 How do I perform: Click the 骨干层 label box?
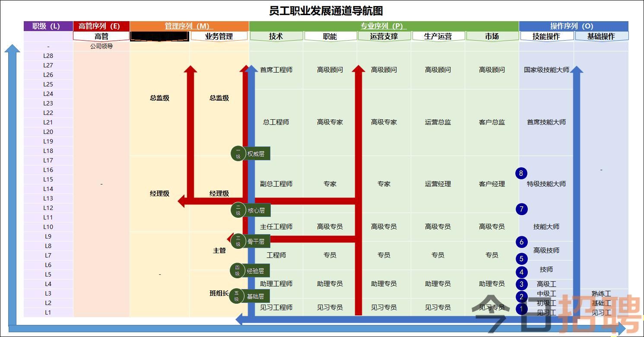[257, 242]
